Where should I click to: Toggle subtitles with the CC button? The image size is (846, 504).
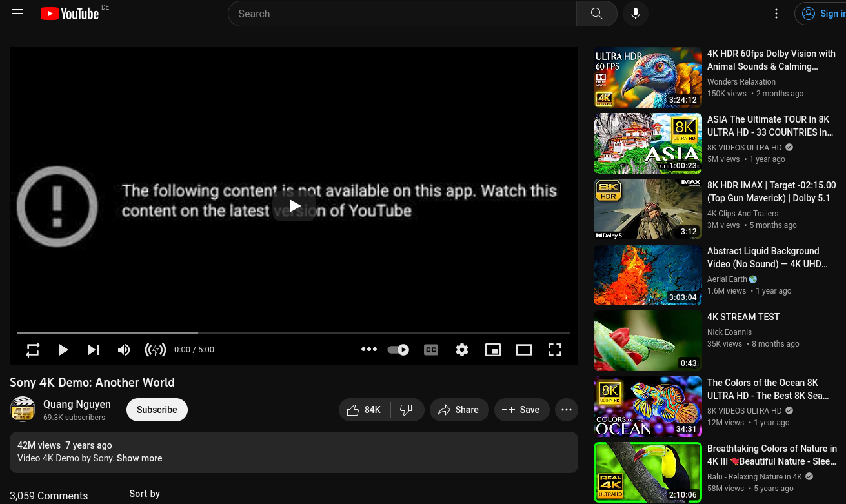pos(431,349)
